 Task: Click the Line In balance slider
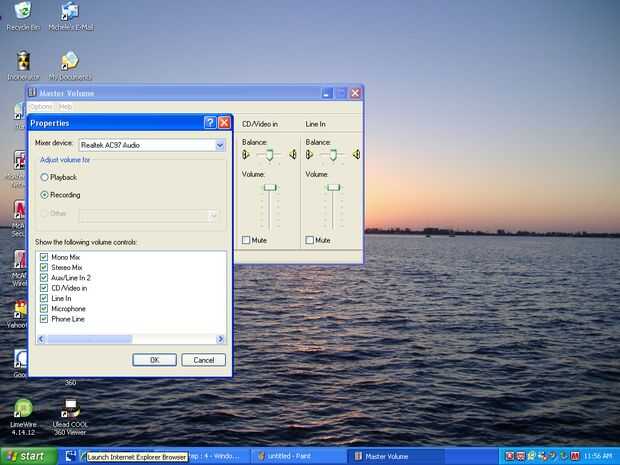(333, 154)
